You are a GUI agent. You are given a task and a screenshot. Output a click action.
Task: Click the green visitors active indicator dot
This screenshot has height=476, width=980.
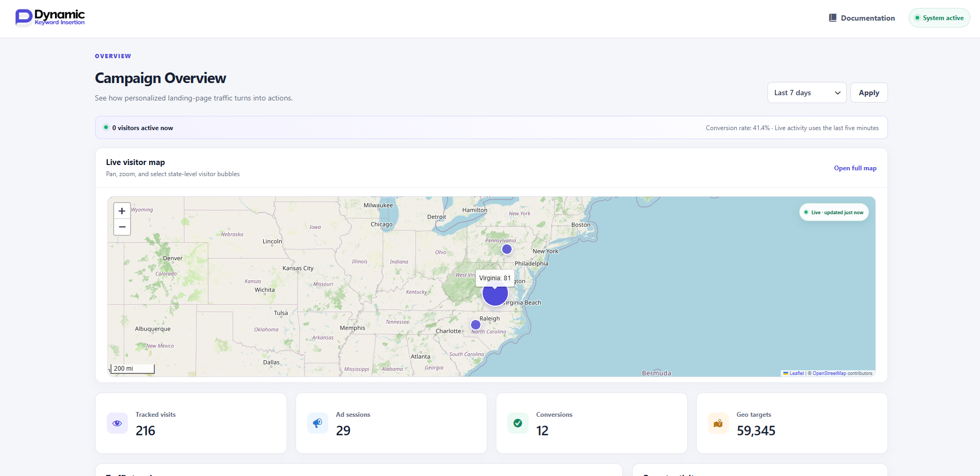pyautogui.click(x=106, y=127)
